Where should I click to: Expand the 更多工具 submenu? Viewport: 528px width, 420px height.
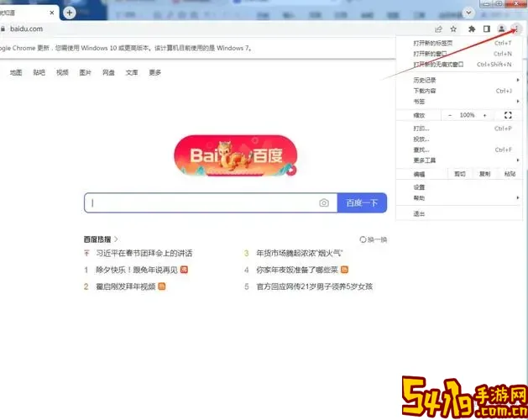[x=459, y=160]
